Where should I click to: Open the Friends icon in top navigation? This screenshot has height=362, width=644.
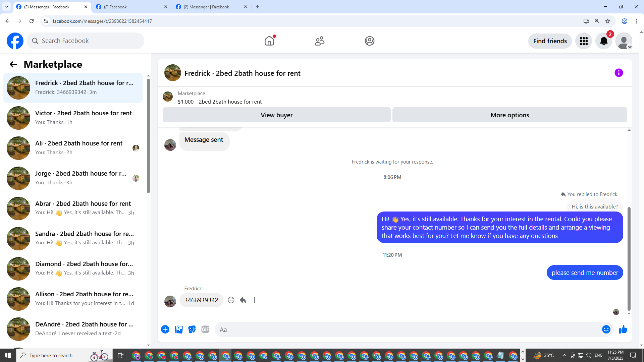(x=319, y=41)
